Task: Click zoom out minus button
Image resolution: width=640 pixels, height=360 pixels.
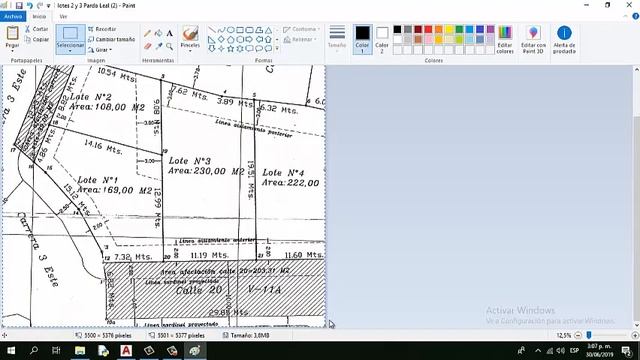Action: pos(578,336)
